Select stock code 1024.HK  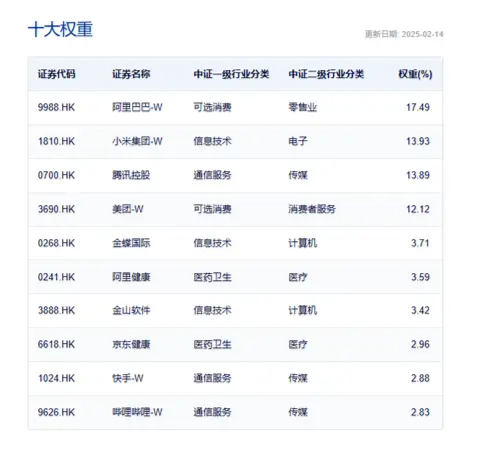coord(56,378)
